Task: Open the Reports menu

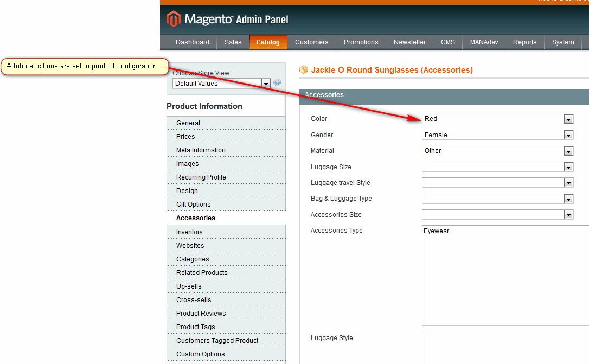Action: (524, 42)
